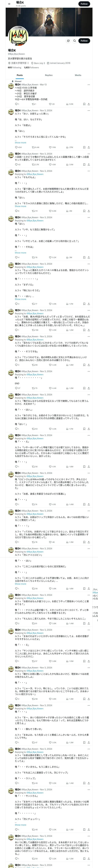The height and width of the screenshot is (868, 98).
Task: Open more options on the 434-reply post
Action: (89, 111)
